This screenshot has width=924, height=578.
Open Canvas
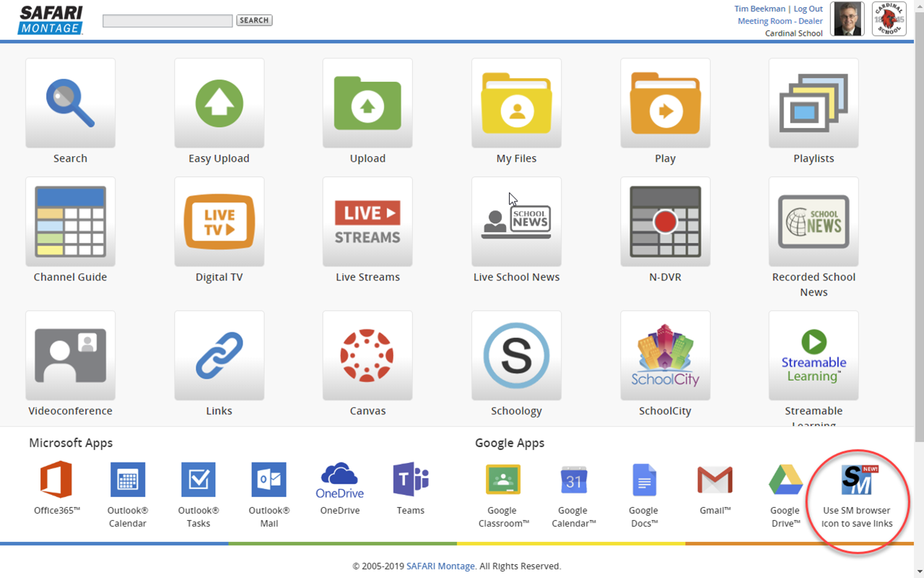click(x=367, y=355)
